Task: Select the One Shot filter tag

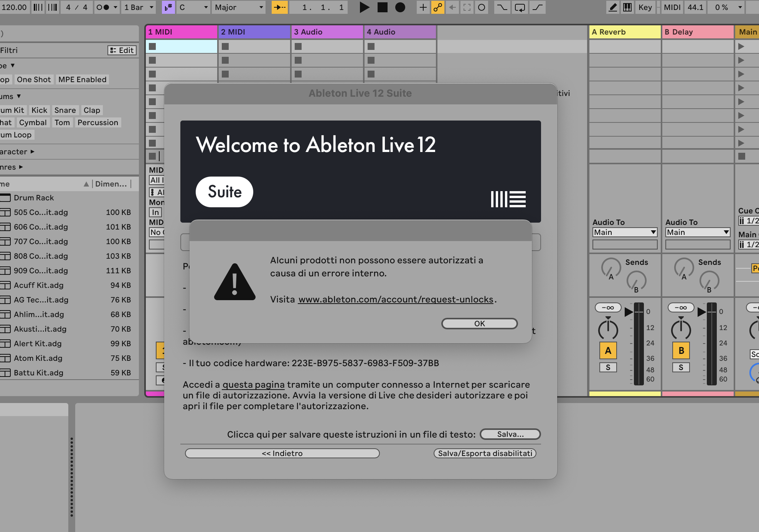Action: coord(34,79)
